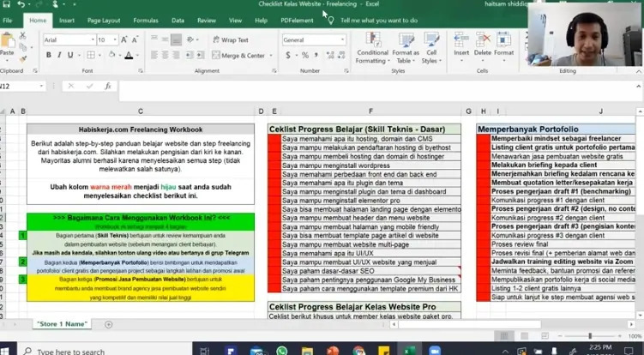Decrease font size with small A icon
Screen dimensions: 644x355
point(135,39)
